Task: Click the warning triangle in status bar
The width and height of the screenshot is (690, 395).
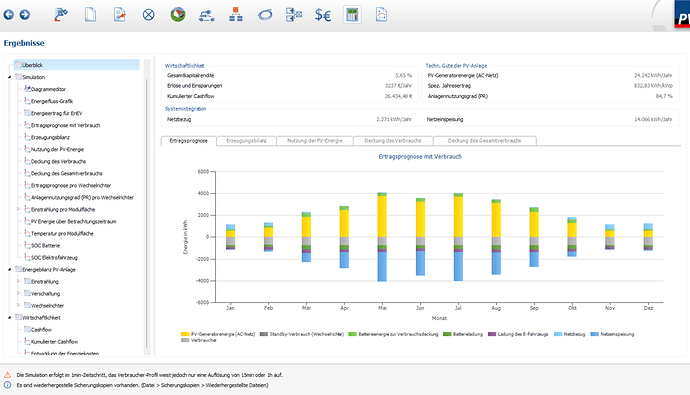Action: tap(7, 375)
